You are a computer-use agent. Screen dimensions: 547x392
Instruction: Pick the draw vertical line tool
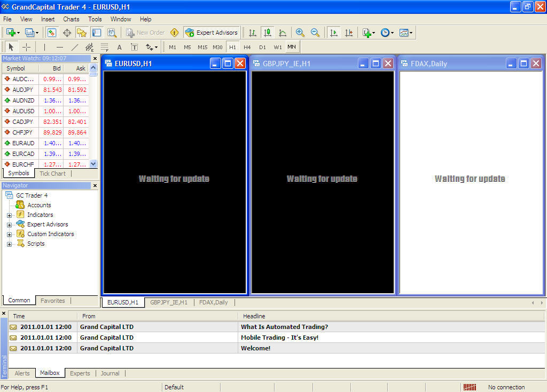point(45,47)
